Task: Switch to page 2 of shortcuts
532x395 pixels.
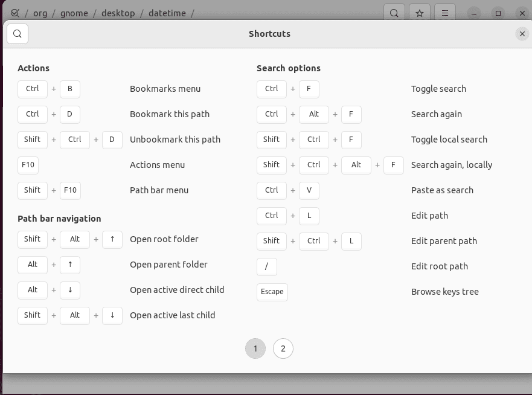Action: pyautogui.click(x=283, y=348)
